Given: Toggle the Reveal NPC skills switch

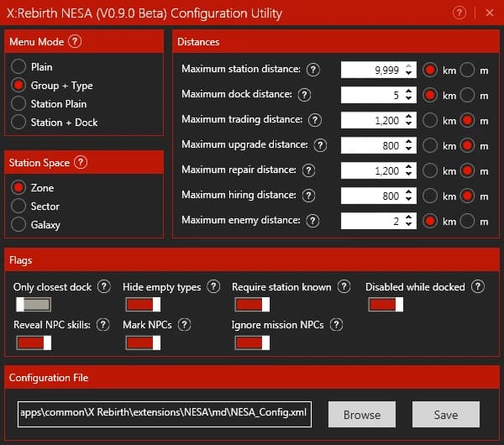Looking at the screenshot, I should (34, 343).
